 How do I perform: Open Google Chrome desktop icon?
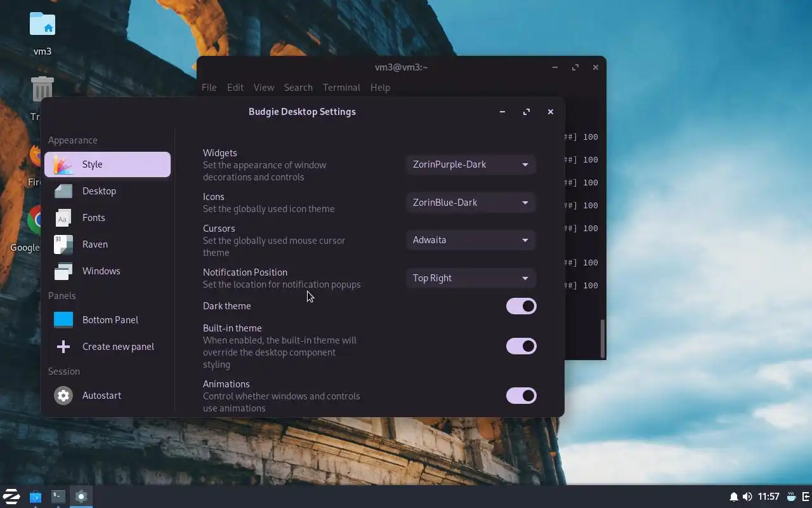34,220
